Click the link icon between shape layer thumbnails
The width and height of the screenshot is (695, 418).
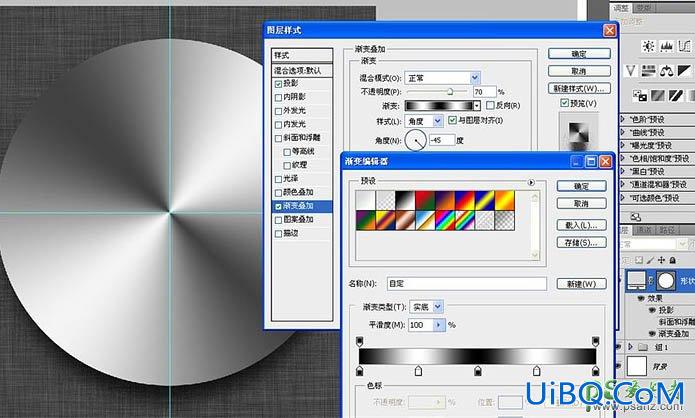[x=651, y=281]
